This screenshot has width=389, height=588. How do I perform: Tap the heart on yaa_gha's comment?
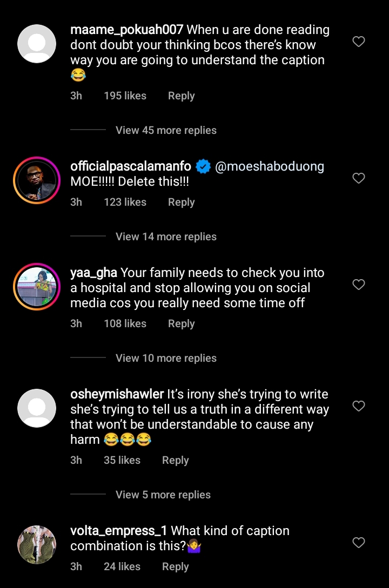coord(359,285)
